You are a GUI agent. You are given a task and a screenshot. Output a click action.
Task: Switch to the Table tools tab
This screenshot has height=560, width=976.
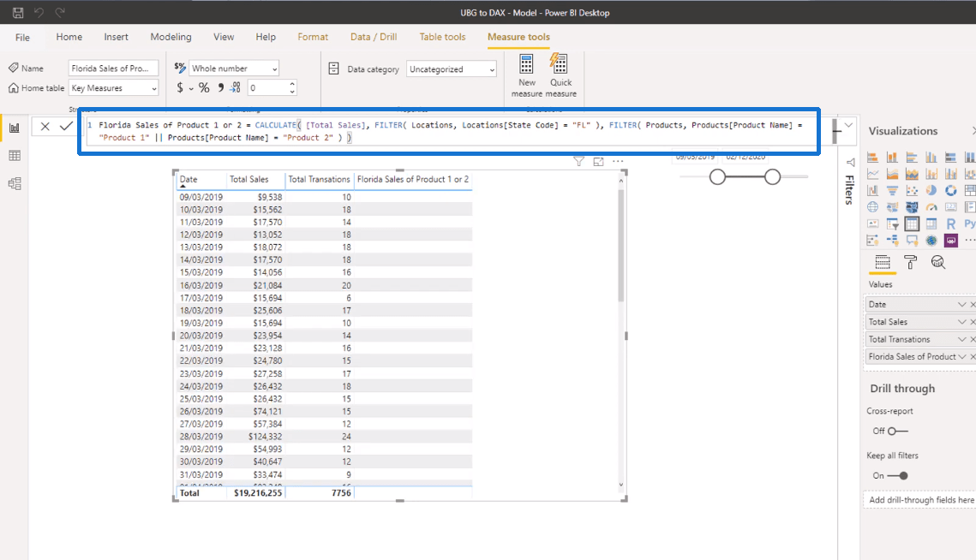pos(442,38)
